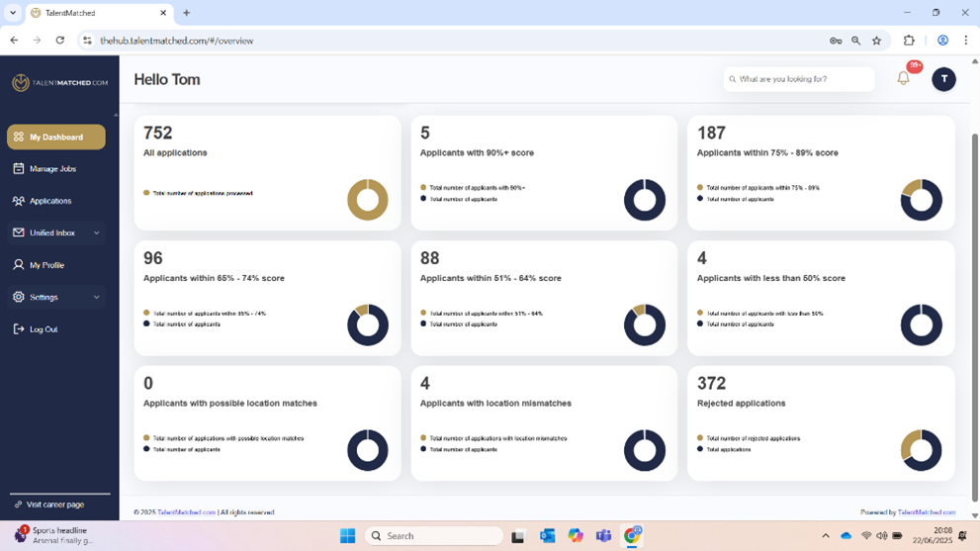980x551 pixels.
Task: Click the TalentMatched logo in sidebar
Action: pyautogui.click(x=59, y=82)
